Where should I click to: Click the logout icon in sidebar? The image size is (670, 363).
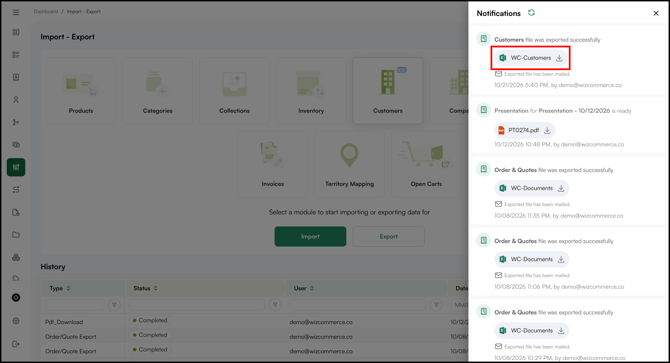tap(16, 344)
